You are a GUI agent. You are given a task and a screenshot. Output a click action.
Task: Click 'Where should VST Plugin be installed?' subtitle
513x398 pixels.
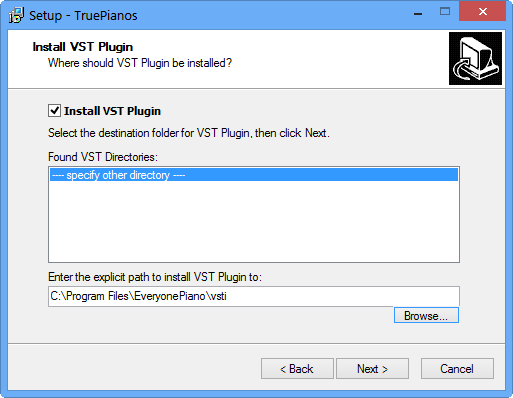(140, 63)
